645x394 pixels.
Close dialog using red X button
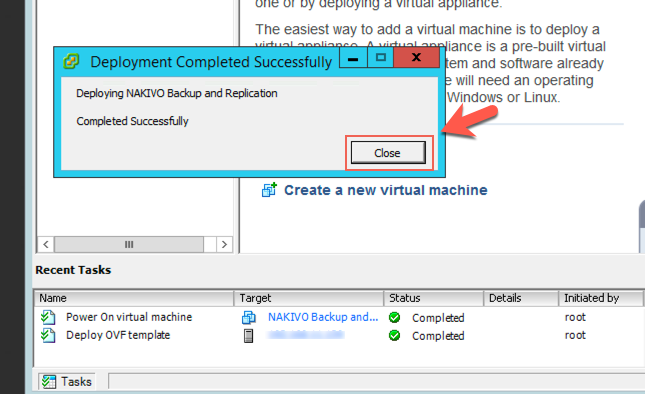pos(416,58)
